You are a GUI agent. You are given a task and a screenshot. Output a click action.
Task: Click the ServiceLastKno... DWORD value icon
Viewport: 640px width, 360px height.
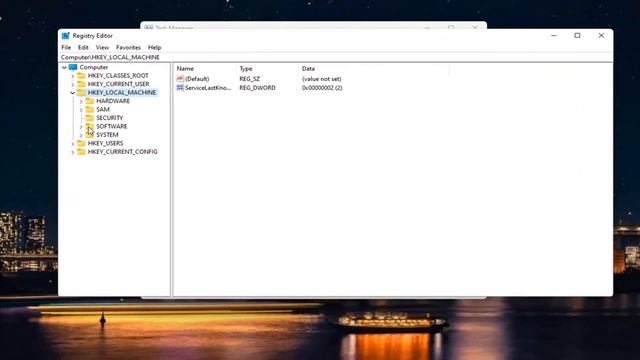coord(180,88)
